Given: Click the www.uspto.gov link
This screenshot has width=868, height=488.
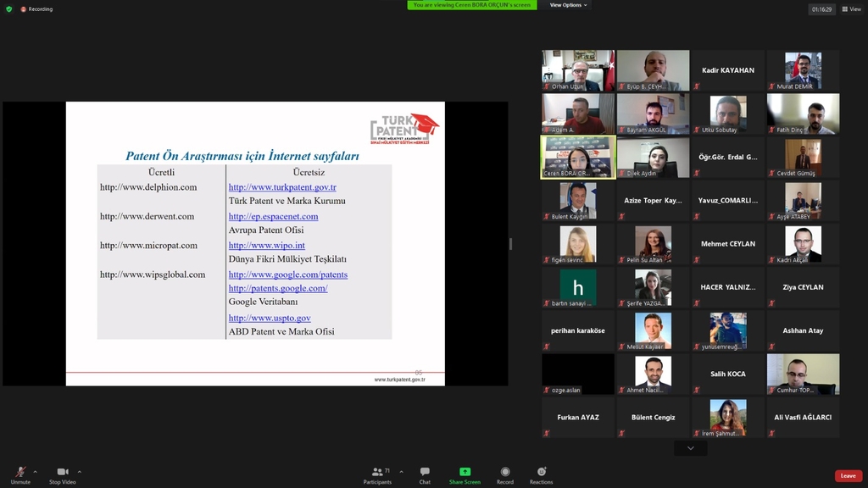Looking at the screenshot, I should (x=270, y=318).
